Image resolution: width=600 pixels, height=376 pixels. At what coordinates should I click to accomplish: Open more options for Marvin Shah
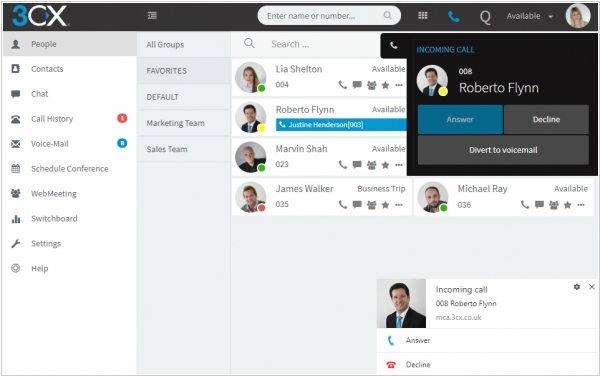[399, 165]
